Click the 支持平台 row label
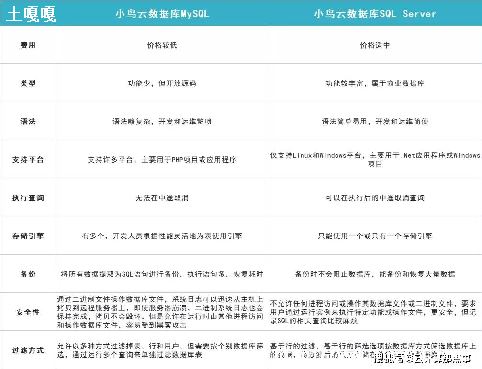Image resolution: width=482 pixels, height=369 pixels. [28, 159]
